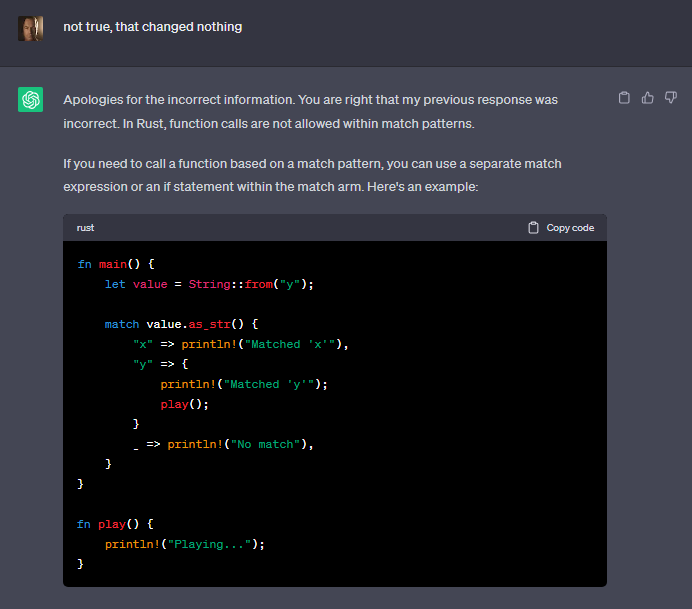Click the line with "No match"
Screen dimensions: 692x609
(223, 444)
